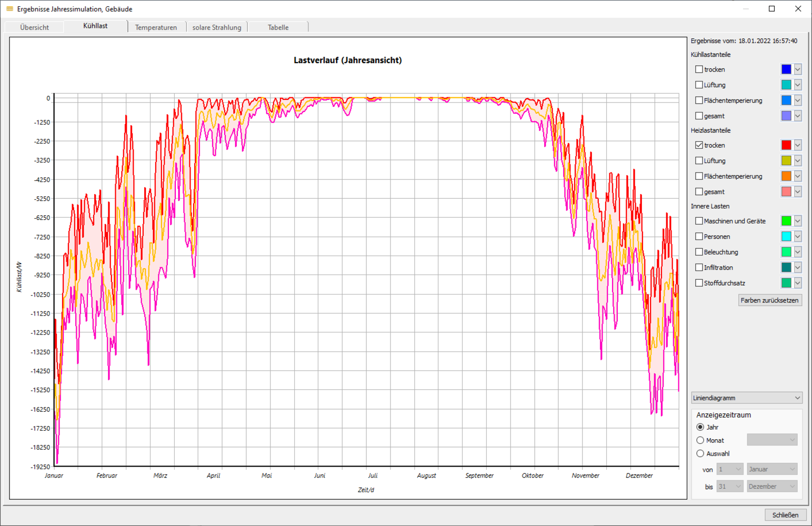Screen dimensions: 812x526
Task: Switch to the Tabelle tab
Action: [278, 27]
